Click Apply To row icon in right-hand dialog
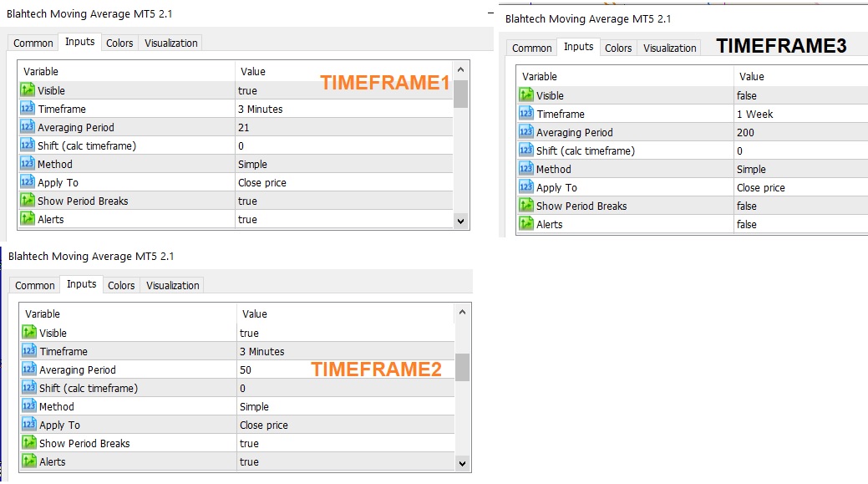Image resolution: width=868 pixels, height=484 pixels. (525, 186)
